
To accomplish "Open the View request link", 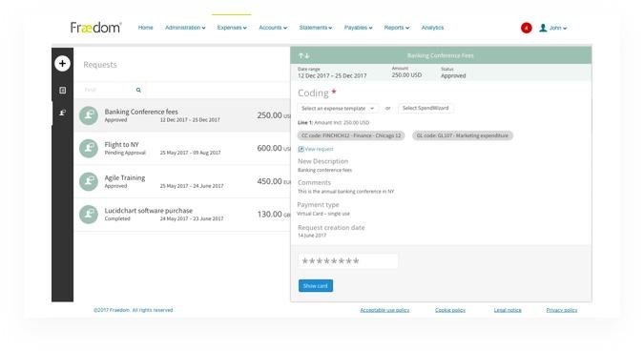I will [x=316, y=149].
